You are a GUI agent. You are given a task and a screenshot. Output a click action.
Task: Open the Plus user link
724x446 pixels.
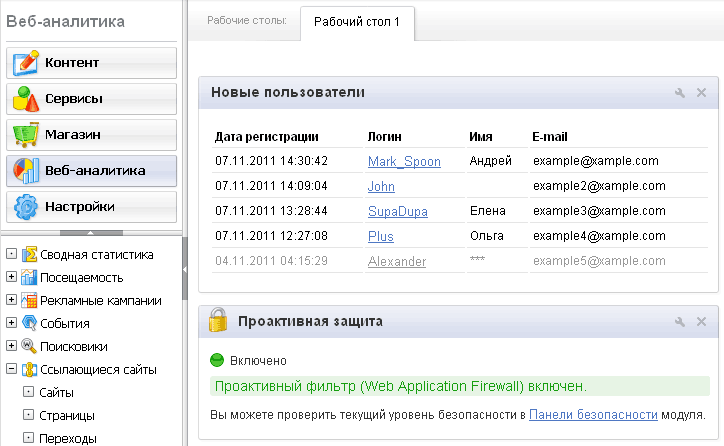coord(380,236)
